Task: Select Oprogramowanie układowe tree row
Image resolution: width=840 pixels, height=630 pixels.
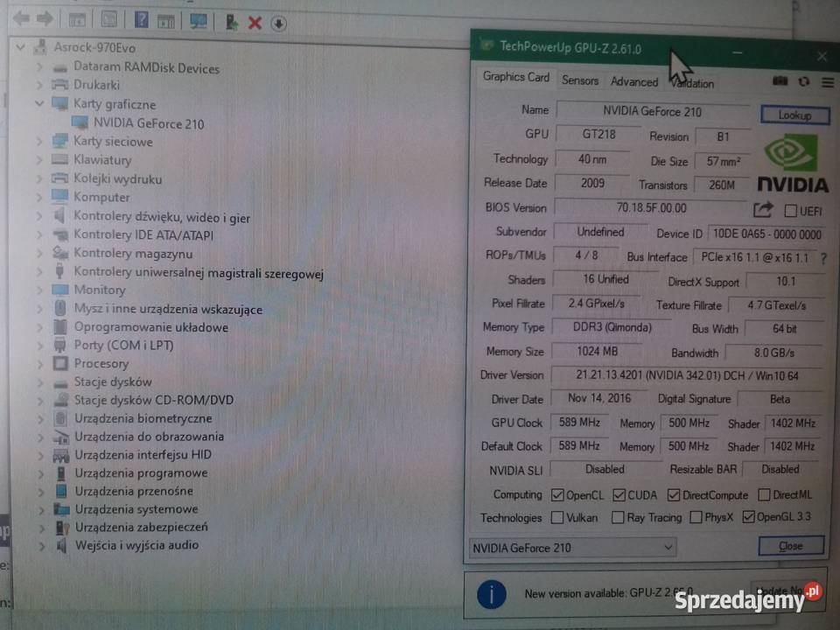Action: tap(151, 326)
